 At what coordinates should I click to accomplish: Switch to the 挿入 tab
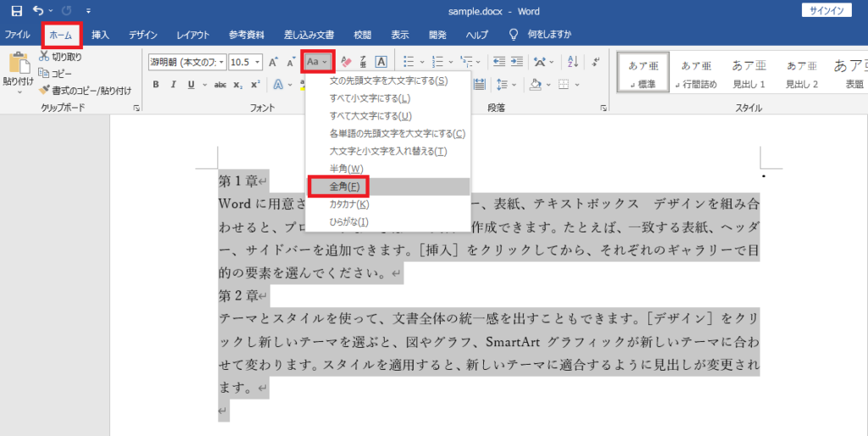(x=100, y=34)
